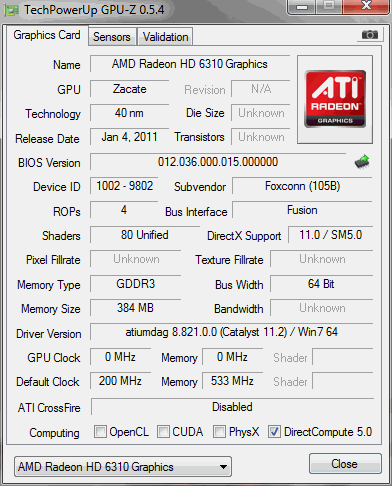Click the Bandwidth field Unknown
This screenshot has width=392, height=486.
click(x=321, y=308)
